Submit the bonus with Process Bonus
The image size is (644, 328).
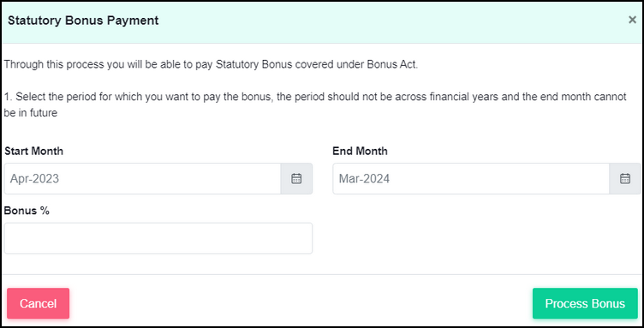[x=585, y=303]
